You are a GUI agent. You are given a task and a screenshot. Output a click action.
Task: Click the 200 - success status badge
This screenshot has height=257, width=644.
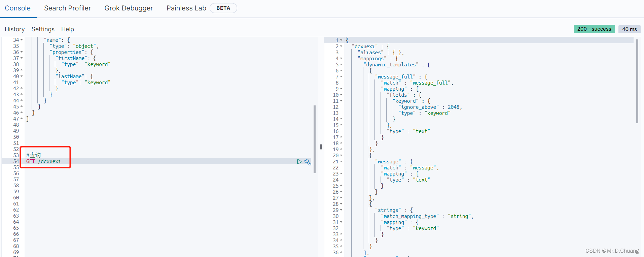594,29
